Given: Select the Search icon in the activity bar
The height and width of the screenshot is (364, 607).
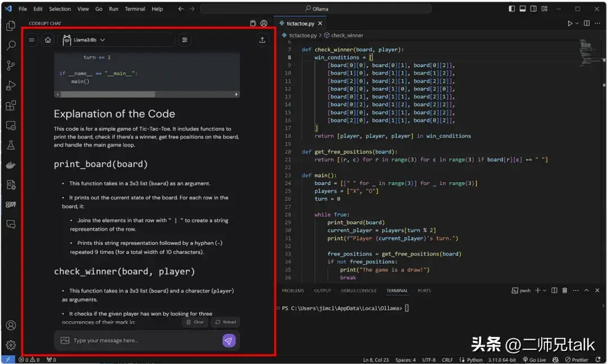Looking at the screenshot, I should (11, 46).
